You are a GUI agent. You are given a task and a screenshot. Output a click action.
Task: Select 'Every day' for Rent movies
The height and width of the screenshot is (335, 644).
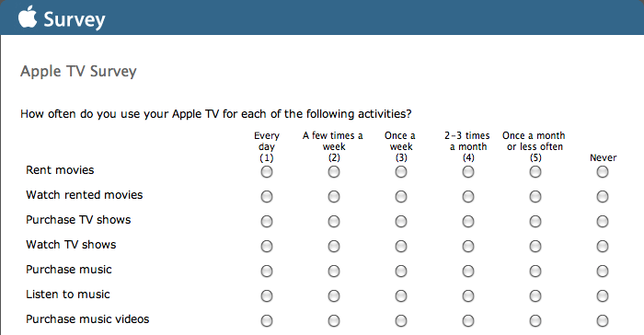(x=267, y=172)
